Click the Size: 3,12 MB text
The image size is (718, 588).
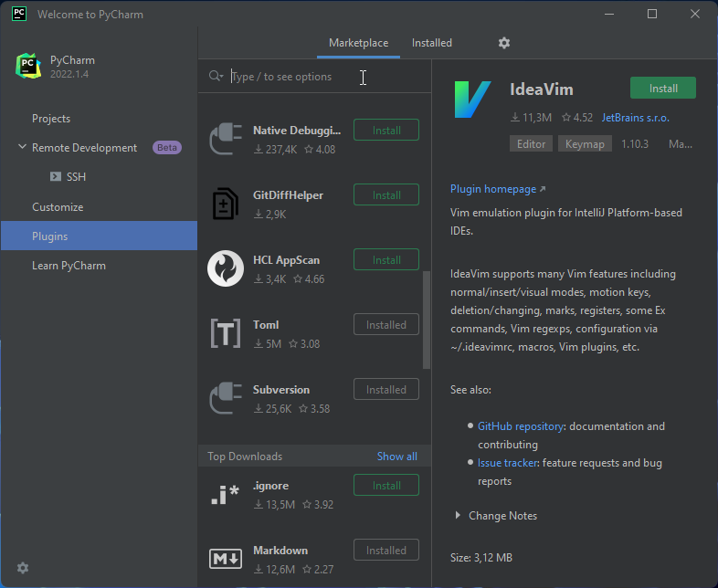click(x=481, y=558)
